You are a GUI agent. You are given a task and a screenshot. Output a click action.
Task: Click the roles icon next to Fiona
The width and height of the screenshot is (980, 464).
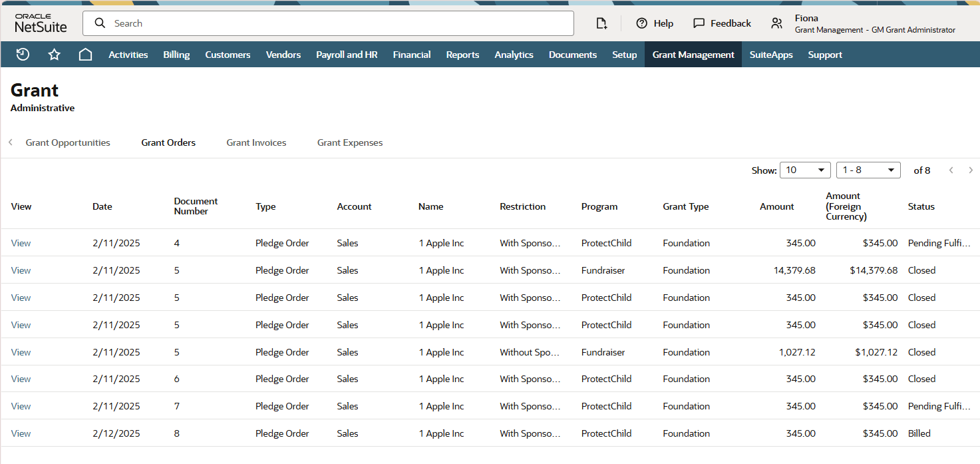click(x=776, y=23)
